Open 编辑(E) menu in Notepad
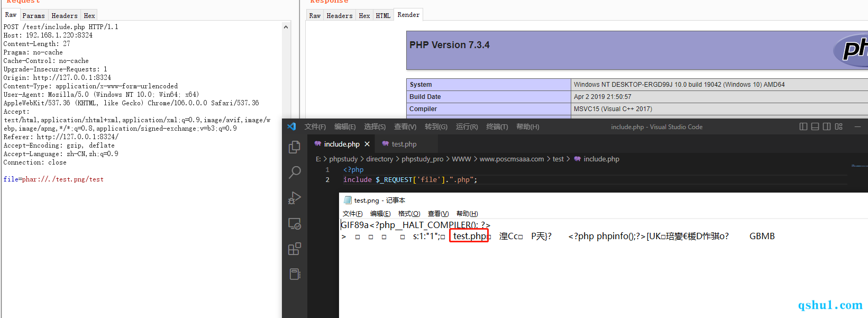868x318 pixels. [x=380, y=213]
